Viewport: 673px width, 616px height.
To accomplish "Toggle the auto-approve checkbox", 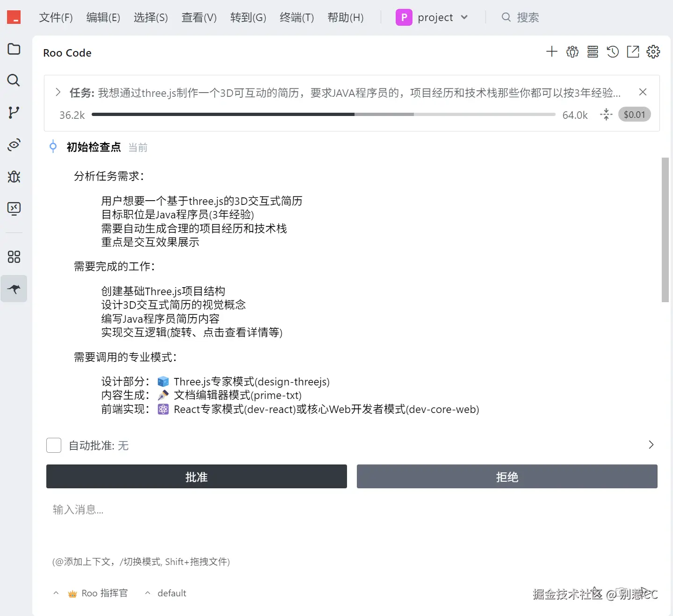I will [x=54, y=445].
